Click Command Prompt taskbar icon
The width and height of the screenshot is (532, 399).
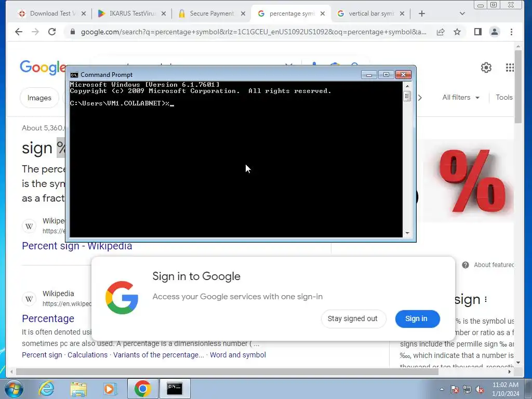coord(175,389)
